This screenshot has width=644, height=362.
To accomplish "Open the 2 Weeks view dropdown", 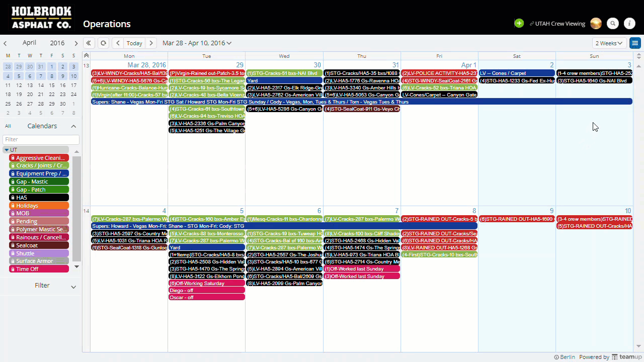I will pos(609,43).
